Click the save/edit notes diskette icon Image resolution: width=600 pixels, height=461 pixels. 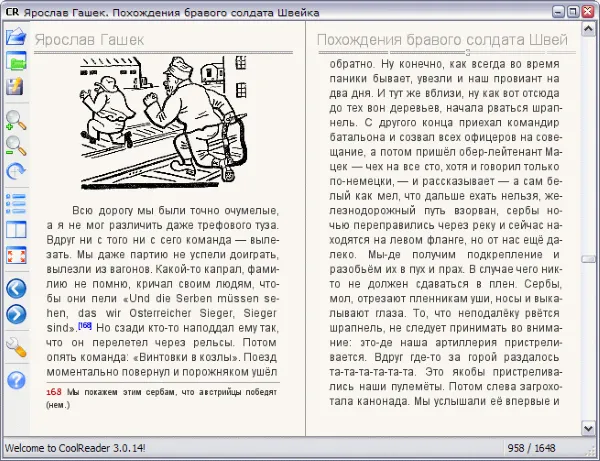click(x=15, y=86)
